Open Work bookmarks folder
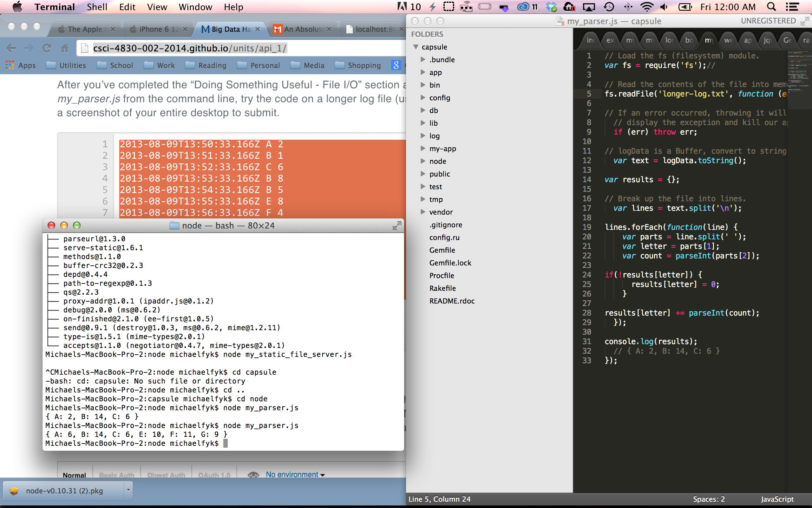812x508 pixels. pos(159,65)
